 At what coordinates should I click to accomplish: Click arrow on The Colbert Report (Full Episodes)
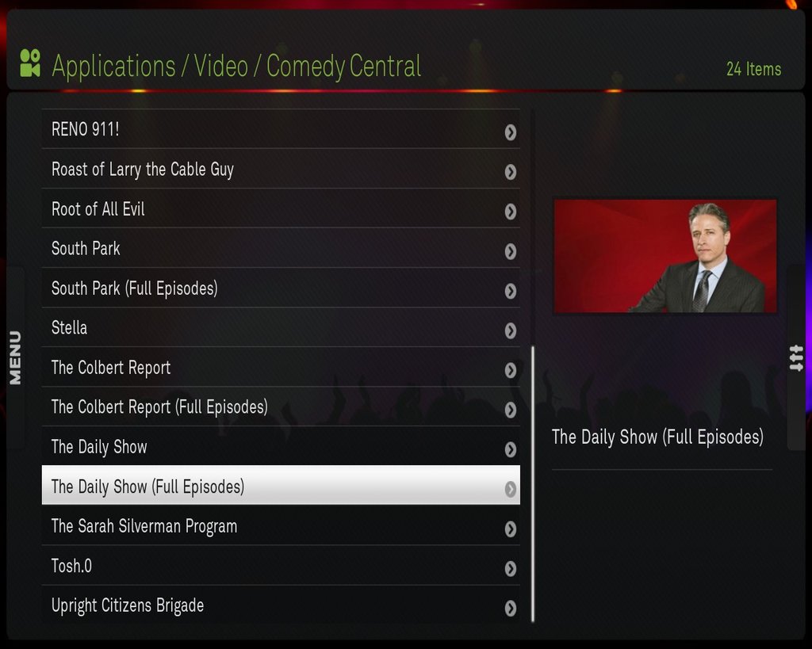pos(511,410)
